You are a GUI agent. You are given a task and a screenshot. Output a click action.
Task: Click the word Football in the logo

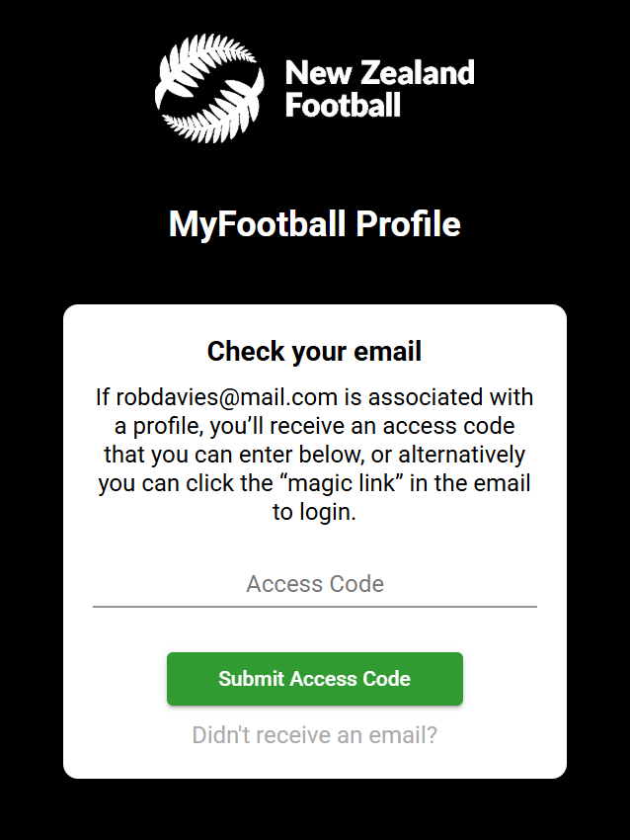[343, 105]
